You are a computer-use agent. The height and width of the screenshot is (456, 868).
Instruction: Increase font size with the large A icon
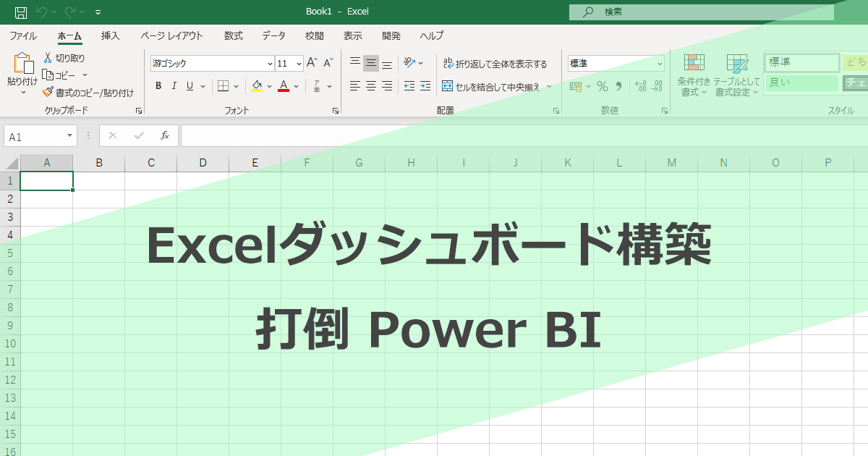click(x=312, y=63)
